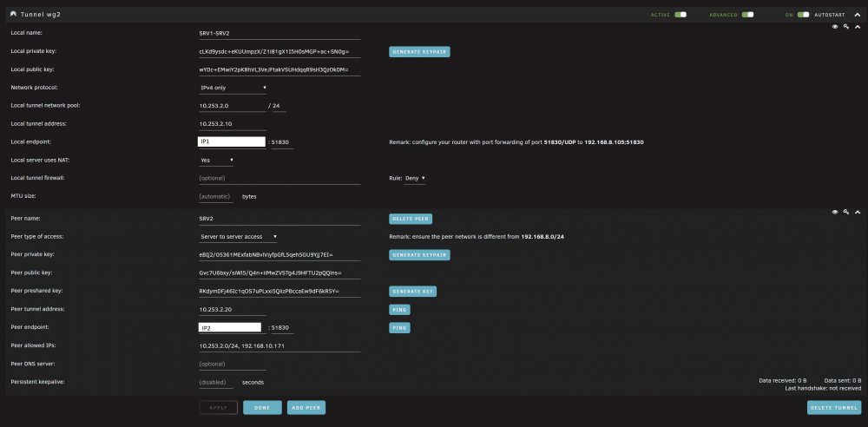Screen dimensions: 868x427
Task: Click into the Local public key field
Action: point(280,69)
